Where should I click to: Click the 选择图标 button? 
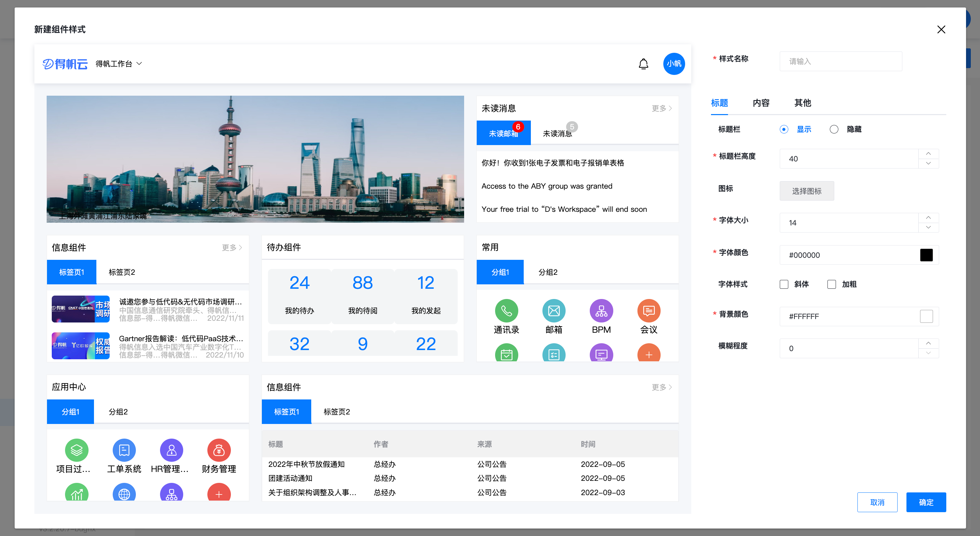[807, 191]
